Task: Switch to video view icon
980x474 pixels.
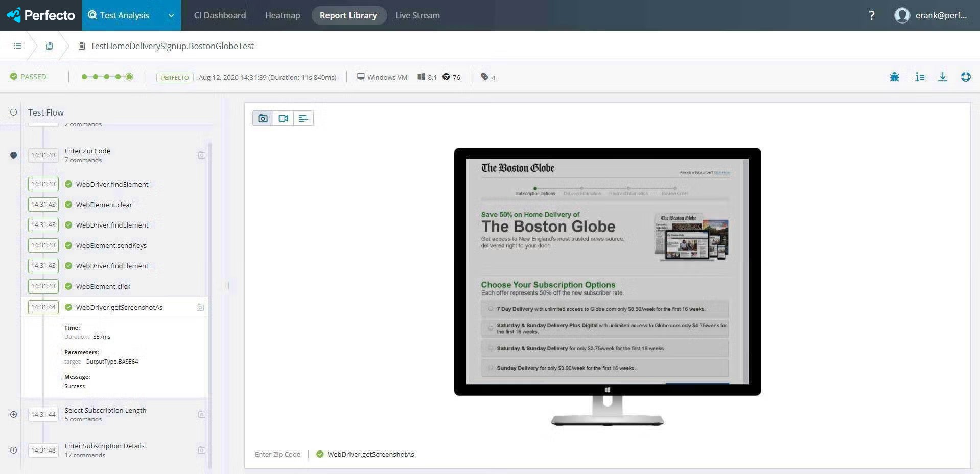Action: click(283, 118)
